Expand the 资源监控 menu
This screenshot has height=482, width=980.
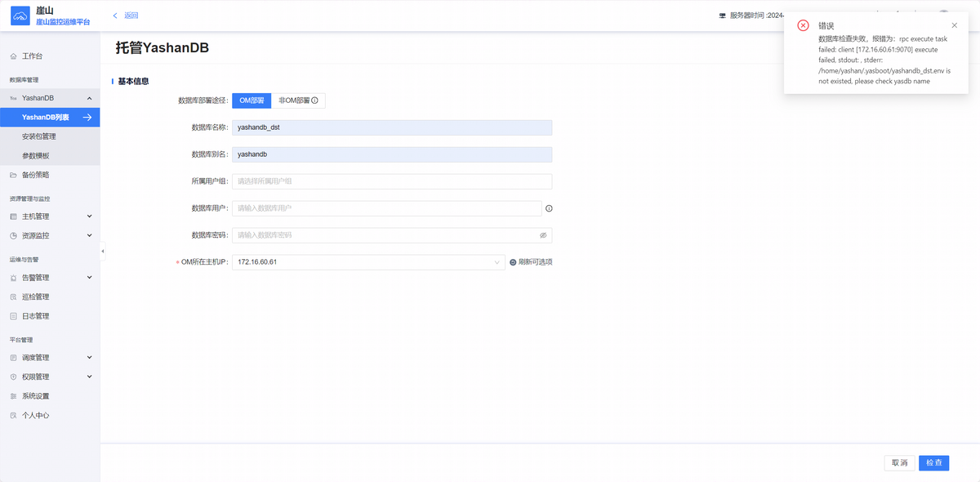89,235
